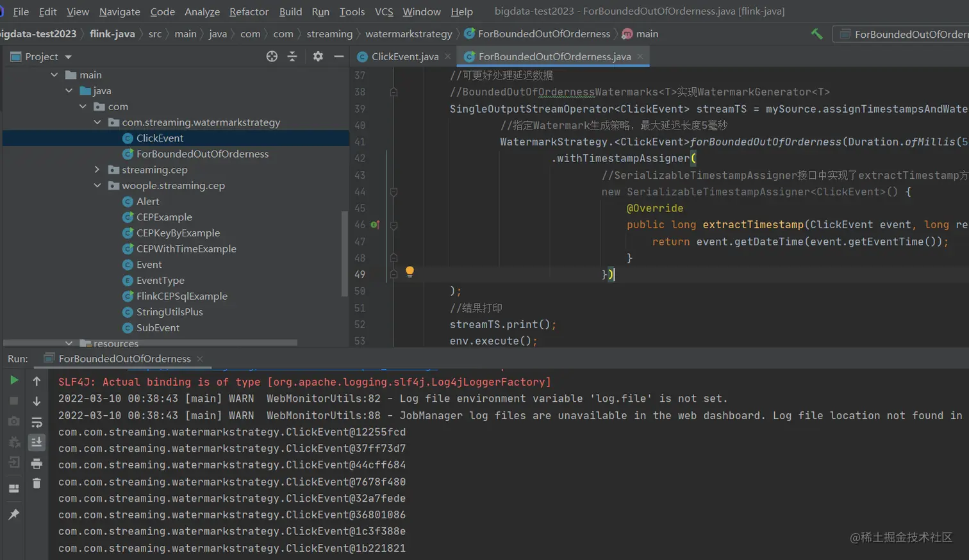Select ForBoundedOutOfOrderness class in tree
This screenshot has width=969, height=560.
click(203, 154)
